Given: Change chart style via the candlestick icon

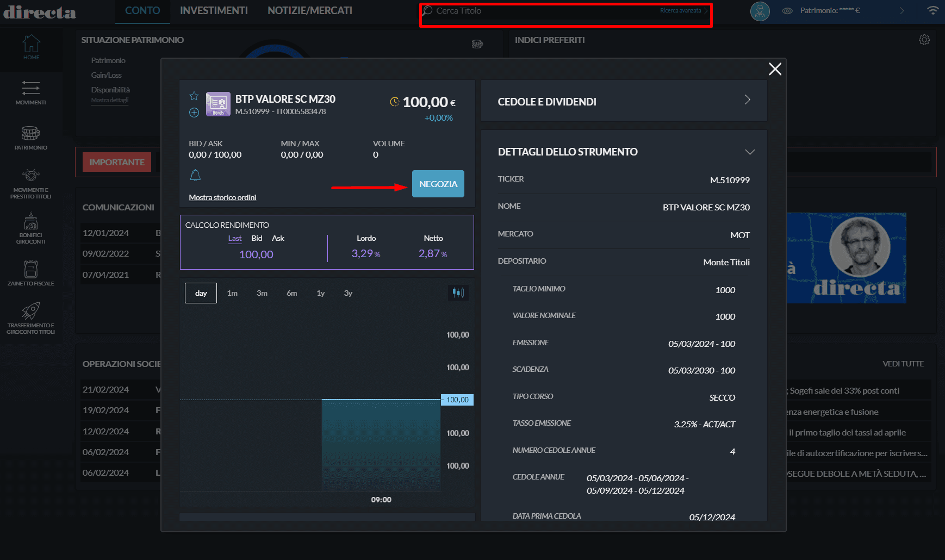Looking at the screenshot, I should 458,293.
